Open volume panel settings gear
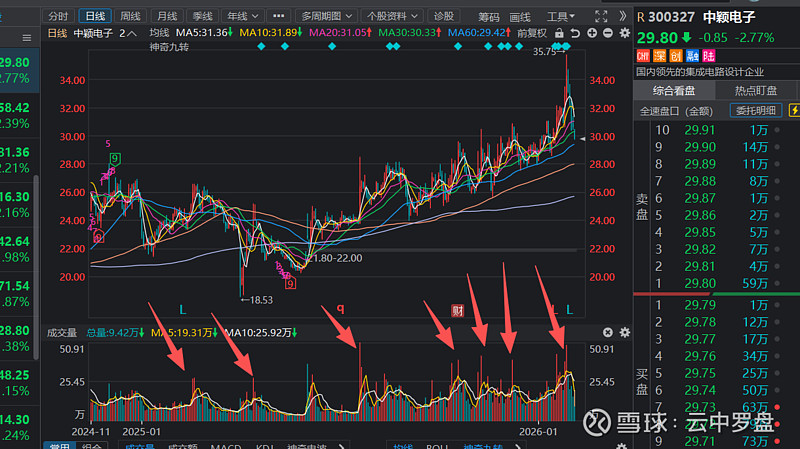Viewport: 800px width, 449px height. (x=624, y=332)
